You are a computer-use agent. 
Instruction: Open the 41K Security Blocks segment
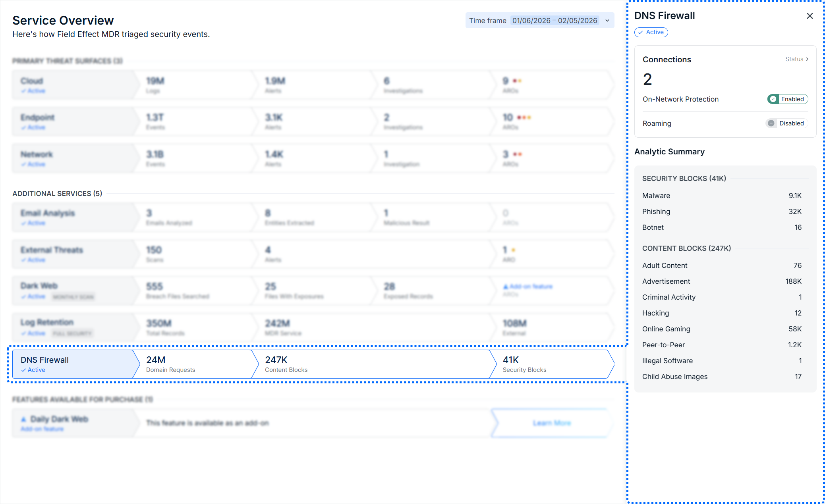[550, 364]
